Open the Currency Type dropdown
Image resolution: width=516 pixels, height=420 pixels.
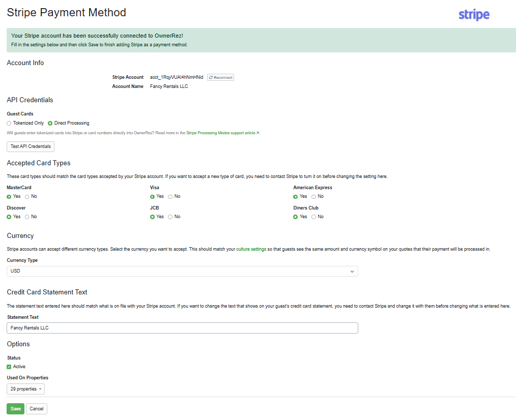(x=182, y=271)
